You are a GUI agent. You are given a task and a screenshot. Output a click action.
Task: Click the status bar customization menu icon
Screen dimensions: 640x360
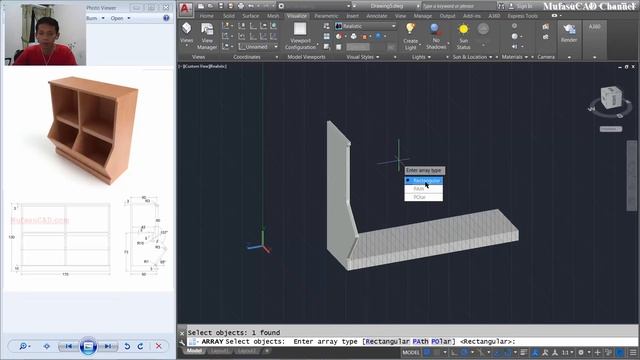click(633, 352)
